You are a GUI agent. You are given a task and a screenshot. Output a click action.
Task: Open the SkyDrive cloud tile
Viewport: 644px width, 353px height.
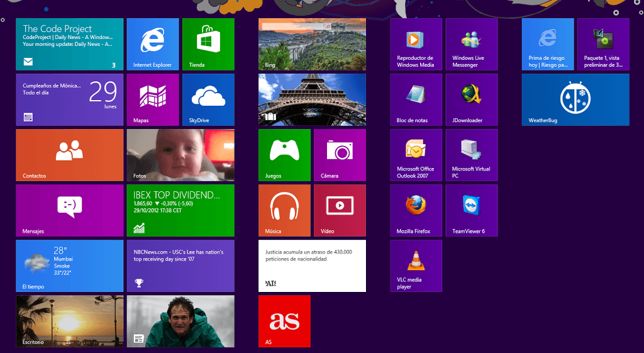[208, 100]
